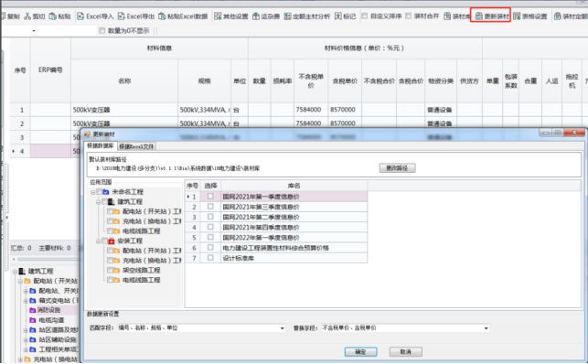Tick the checkbox for 国网2022年第一季度信息价
Screen dimensions: 588x364
click(x=210, y=237)
